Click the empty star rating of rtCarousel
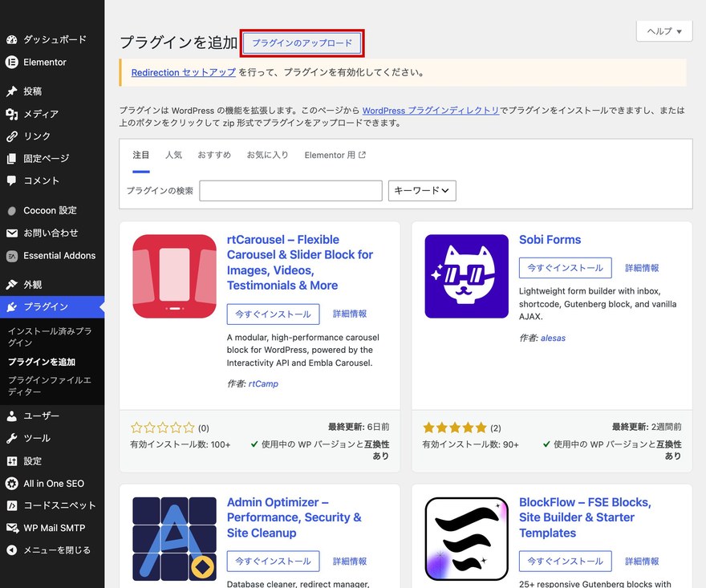706x588 pixels. pyautogui.click(x=163, y=428)
